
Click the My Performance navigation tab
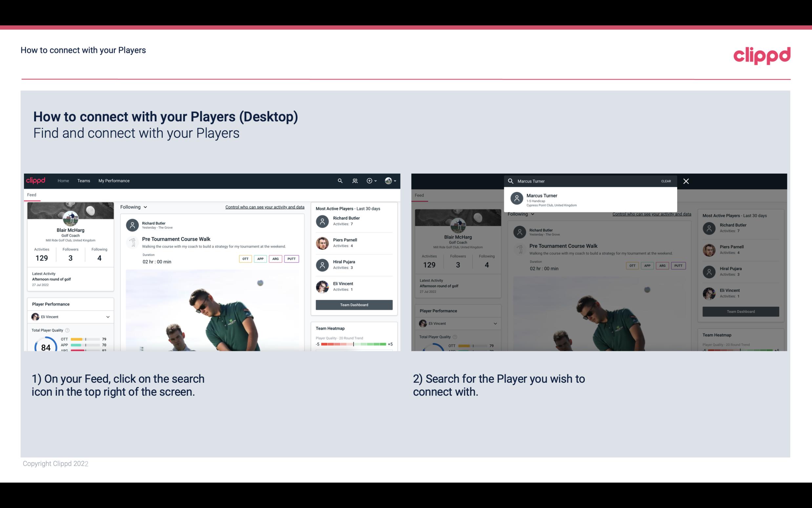tap(114, 180)
